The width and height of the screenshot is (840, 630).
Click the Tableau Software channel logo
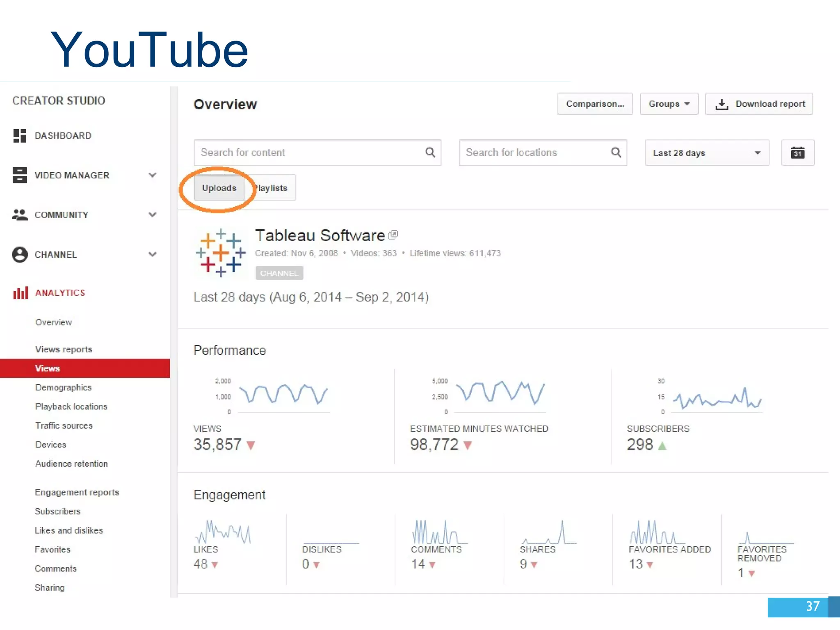[x=221, y=253]
